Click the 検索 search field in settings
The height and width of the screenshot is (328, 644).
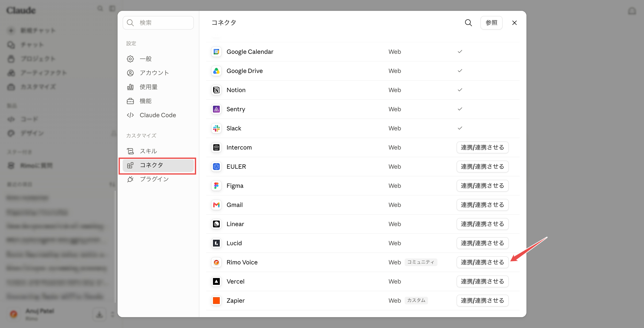pos(158,23)
